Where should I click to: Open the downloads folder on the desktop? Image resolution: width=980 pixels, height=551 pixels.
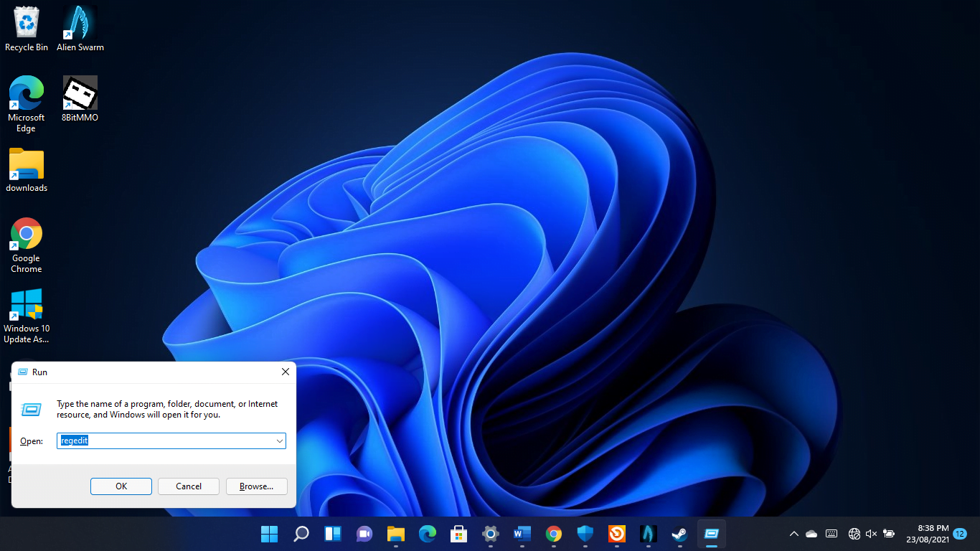[x=27, y=164]
